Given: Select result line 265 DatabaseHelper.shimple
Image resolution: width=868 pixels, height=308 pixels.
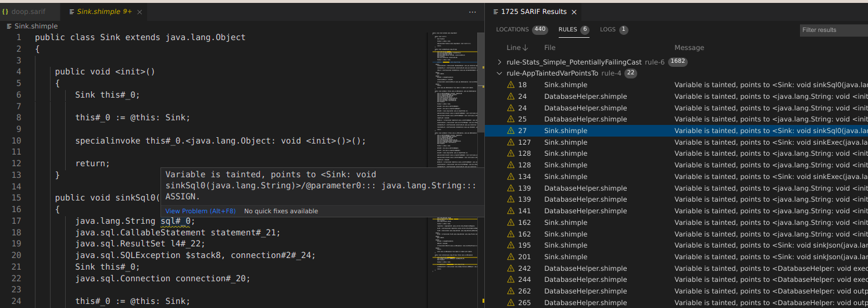Looking at the screenshot, I should (x=676, y=303).
